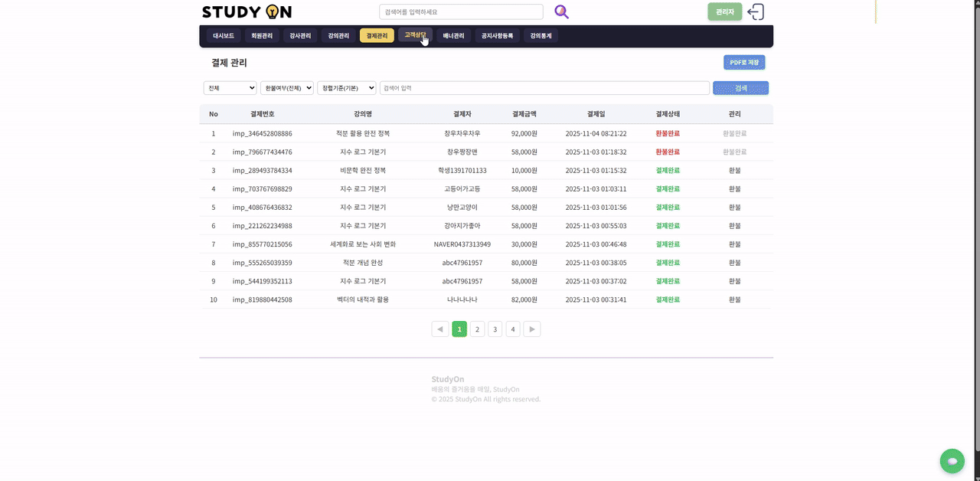
Task: Focus the top 검색어를 입력하세요 field
Action: 461,11
